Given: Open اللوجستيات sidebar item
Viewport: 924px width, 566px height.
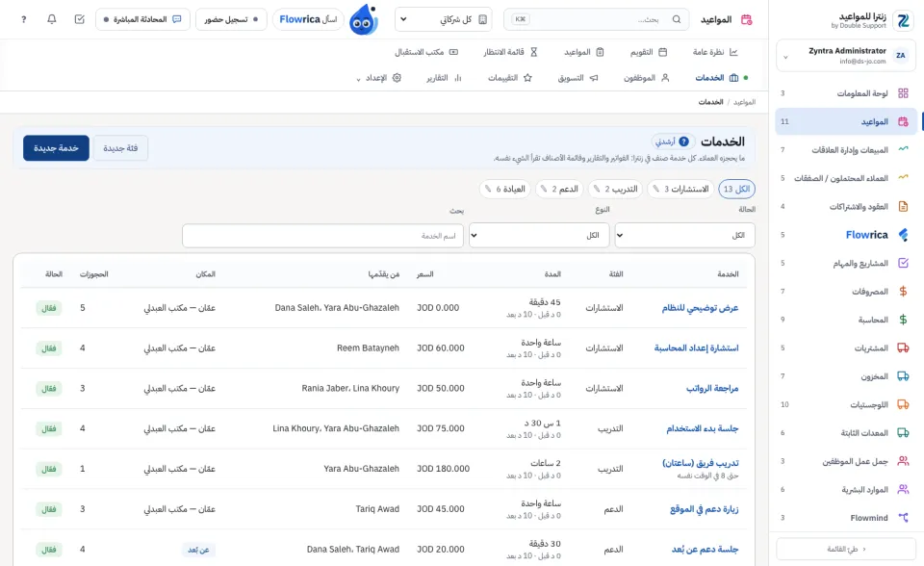Looking at the screenshot, I should (x=846, y=404).
